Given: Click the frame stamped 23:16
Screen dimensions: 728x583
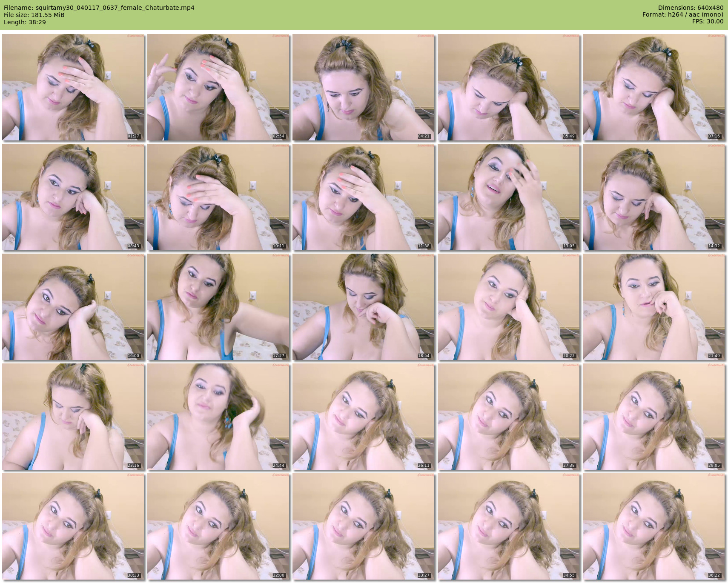Looking at the screenshot, I should click(x=73, y=417).
